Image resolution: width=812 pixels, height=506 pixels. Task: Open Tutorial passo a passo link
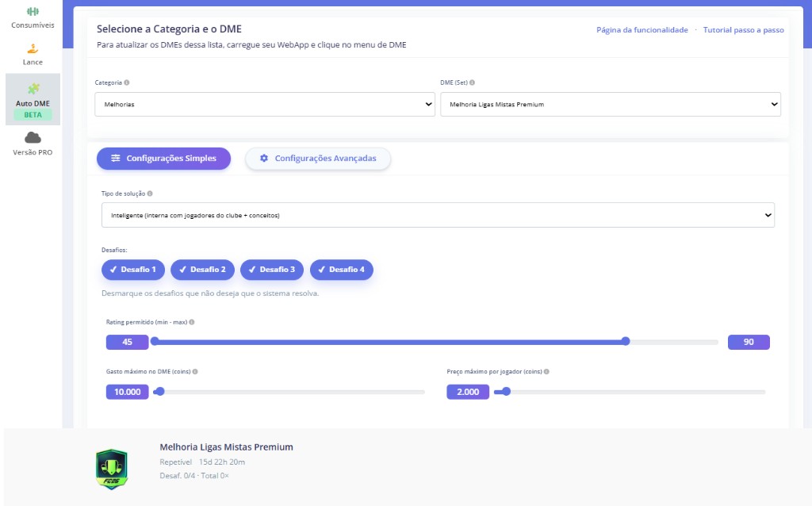point(743,30)
